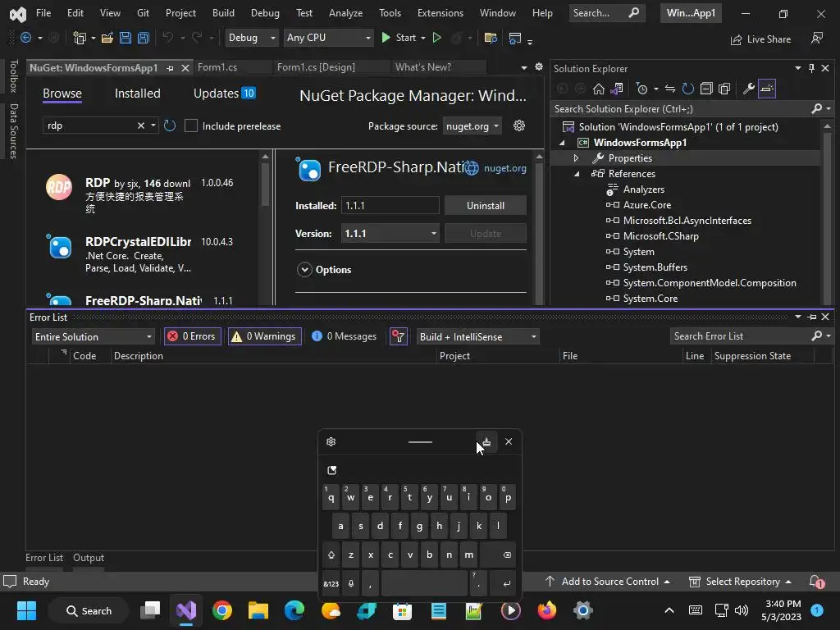Viewport: 840px width, 630px height.
Task: Refresh the NuGet search results
Action: click(x=170, y=126)
